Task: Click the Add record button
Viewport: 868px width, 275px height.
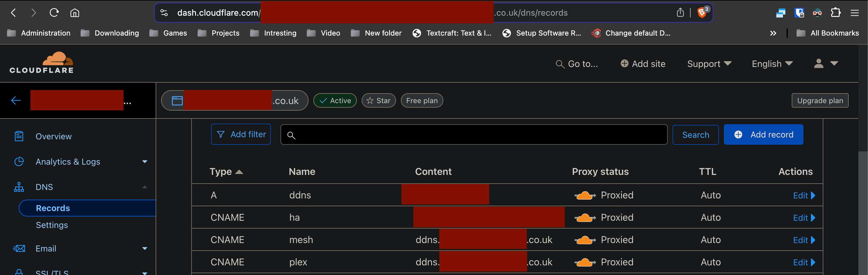Action: (x=763, y=134)
